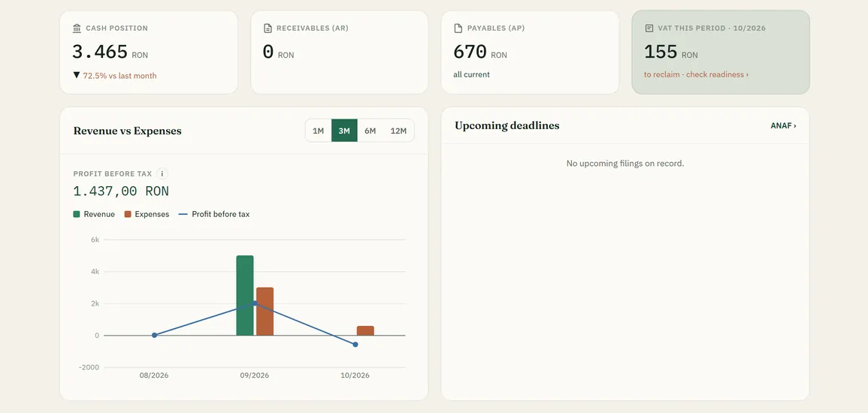The width and height of the screenshot is (868, 413).
Task: Click the profit line point at 09/2026
Action: point(255,303)
